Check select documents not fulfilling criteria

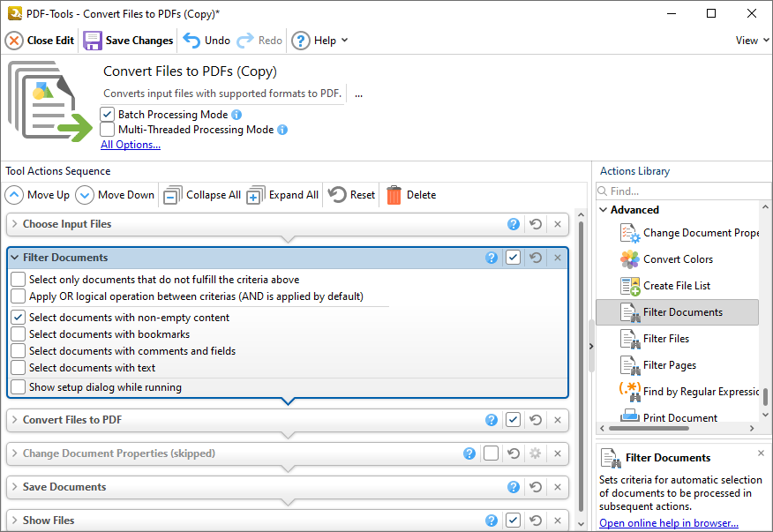click(x=19, y=280)
